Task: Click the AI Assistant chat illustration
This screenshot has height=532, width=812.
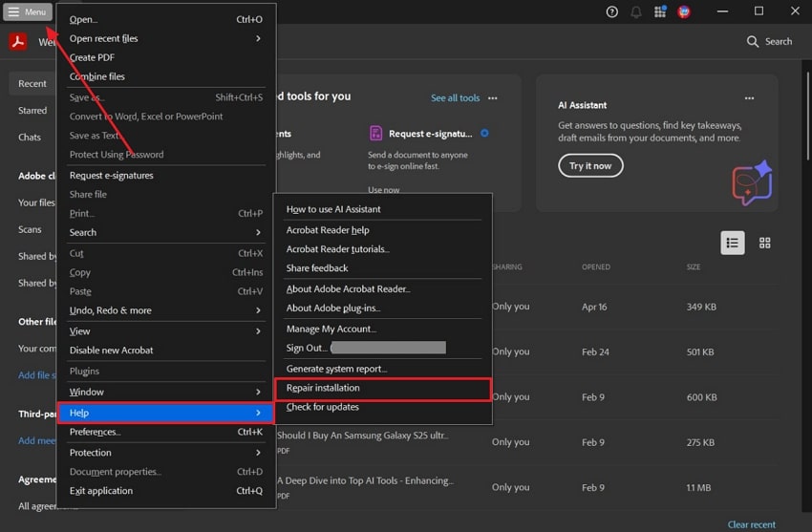Action: coord(752,182)
